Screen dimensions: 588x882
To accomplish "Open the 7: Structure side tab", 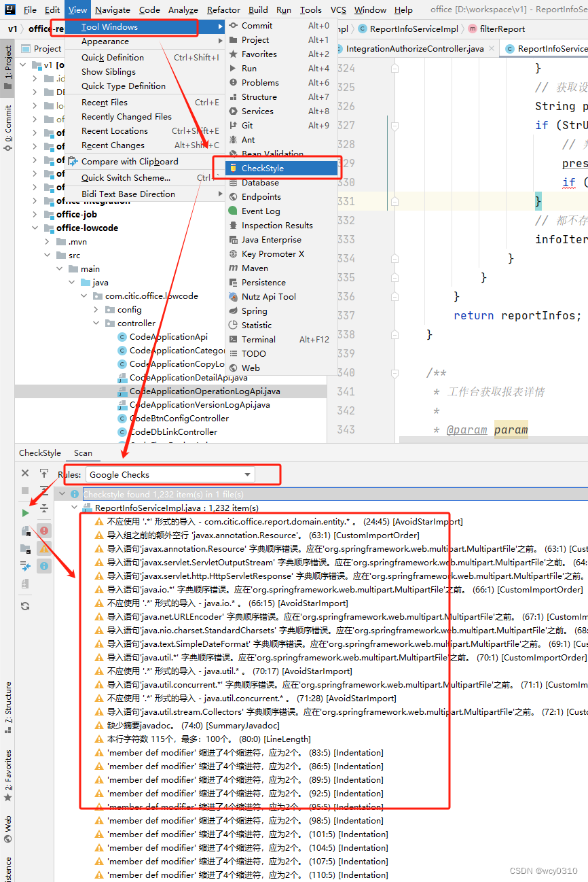I will click(8, 709).
